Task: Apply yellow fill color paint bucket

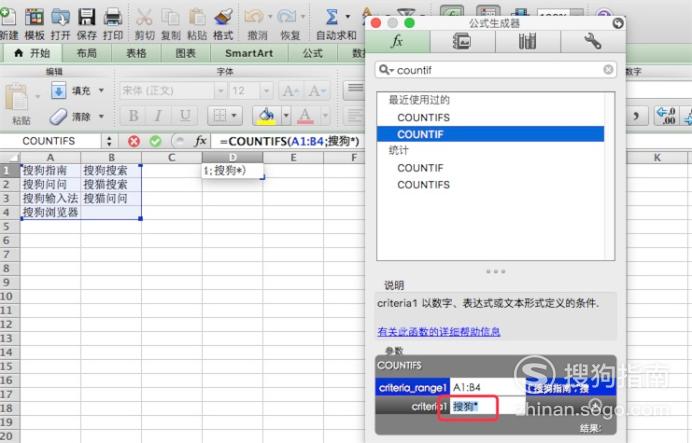Action: coord(267,116)
